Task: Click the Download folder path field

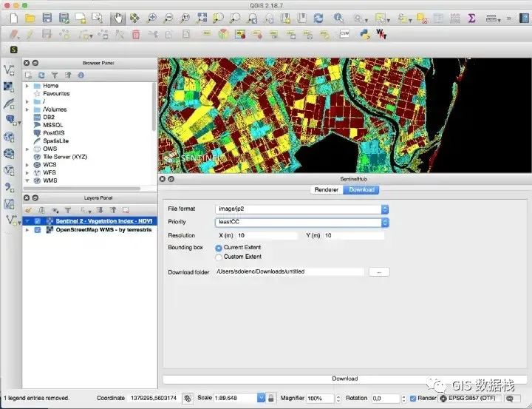Action: 290,271
